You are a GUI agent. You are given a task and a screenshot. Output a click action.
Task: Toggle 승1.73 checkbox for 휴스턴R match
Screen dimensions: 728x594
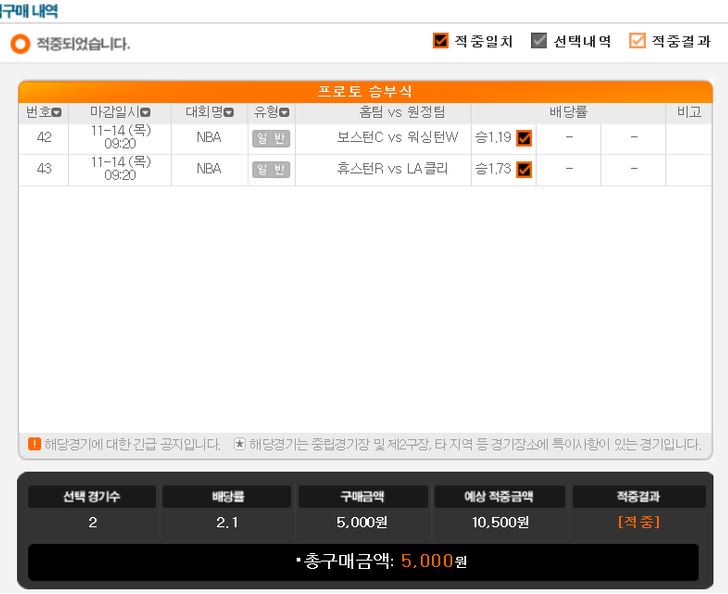[x=524, y=170]
